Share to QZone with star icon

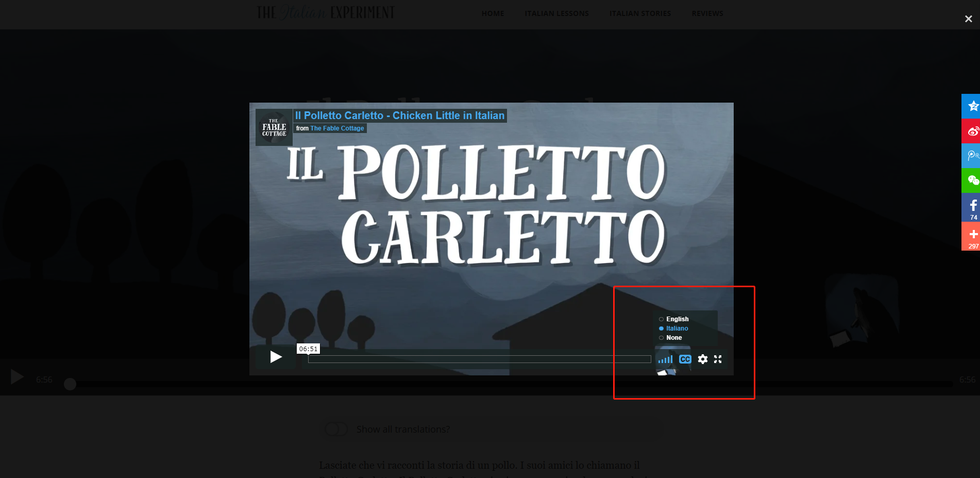(x=972, y=106)
